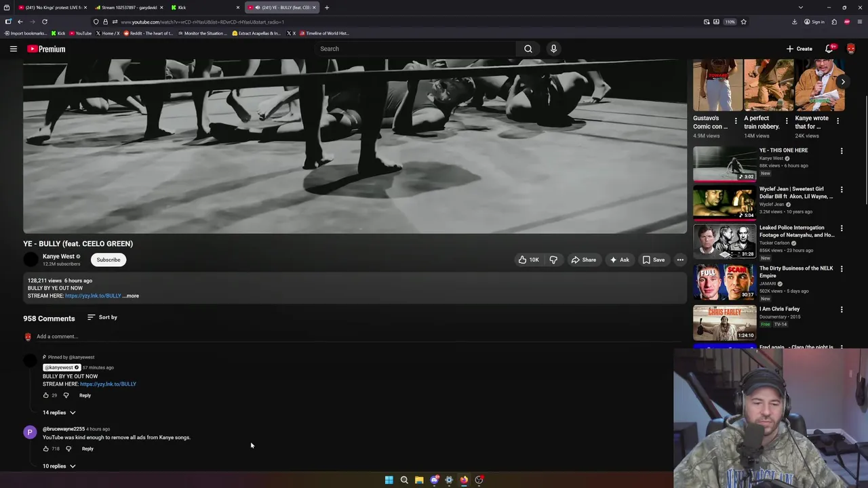
Task: Subscribe to Kanye West channel
Action: [108, 260]
